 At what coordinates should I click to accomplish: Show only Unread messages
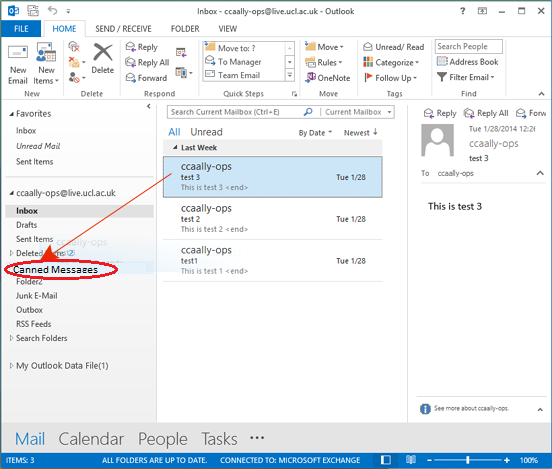click(x=206, y=132)
